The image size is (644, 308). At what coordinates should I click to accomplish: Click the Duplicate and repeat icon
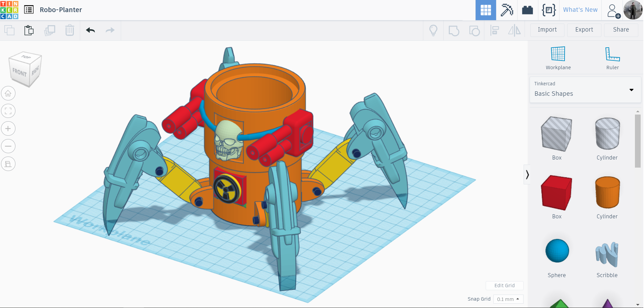point(50,30)
